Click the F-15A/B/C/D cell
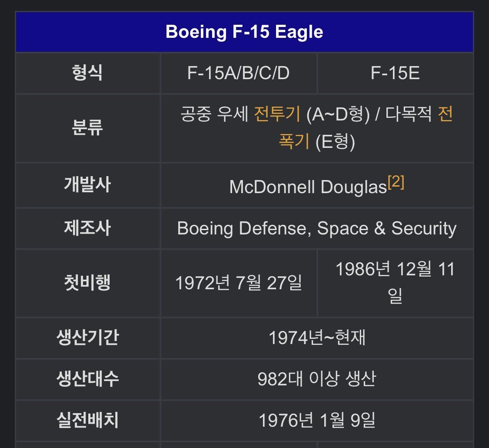489x448 pixels. 238,73
